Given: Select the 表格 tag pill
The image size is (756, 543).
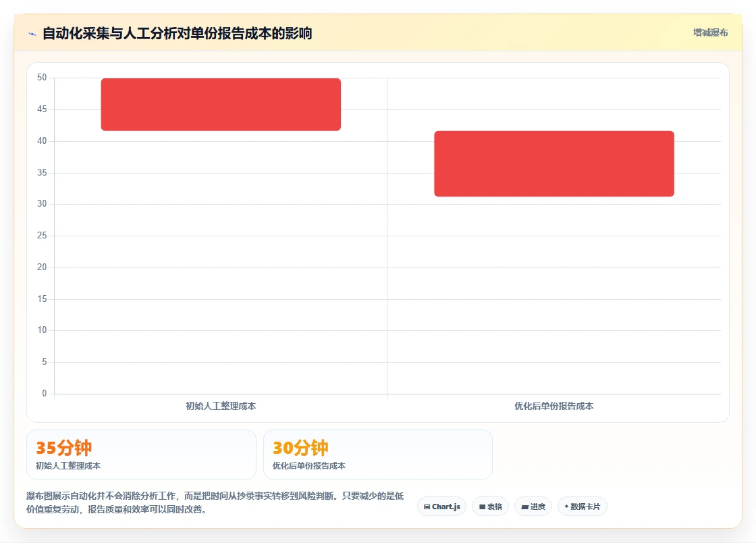Looking at the screenshot, I should [490, 507].
